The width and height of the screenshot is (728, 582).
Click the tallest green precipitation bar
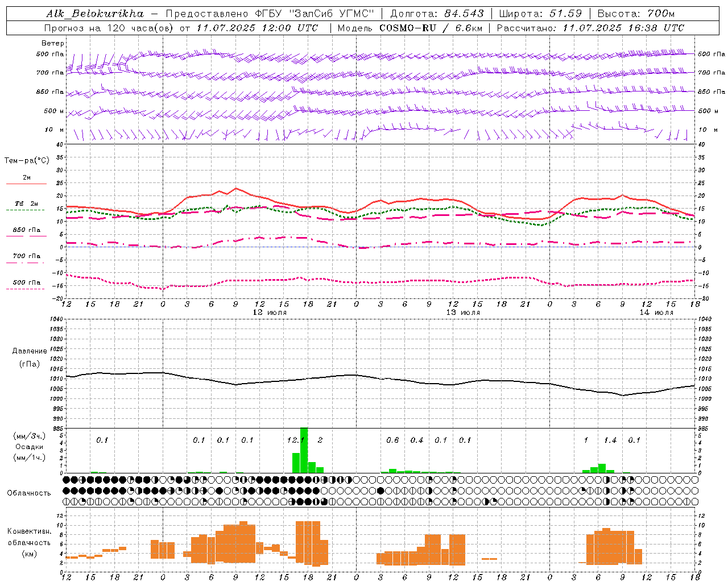(x=304, y=450)
